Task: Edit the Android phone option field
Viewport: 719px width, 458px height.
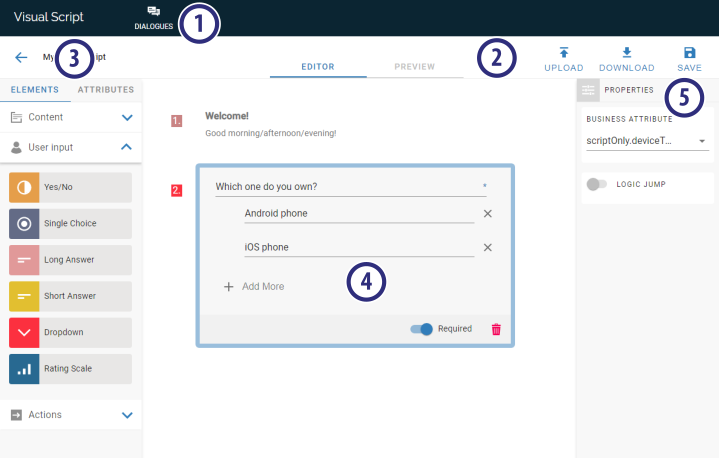Action: [359, 214]
